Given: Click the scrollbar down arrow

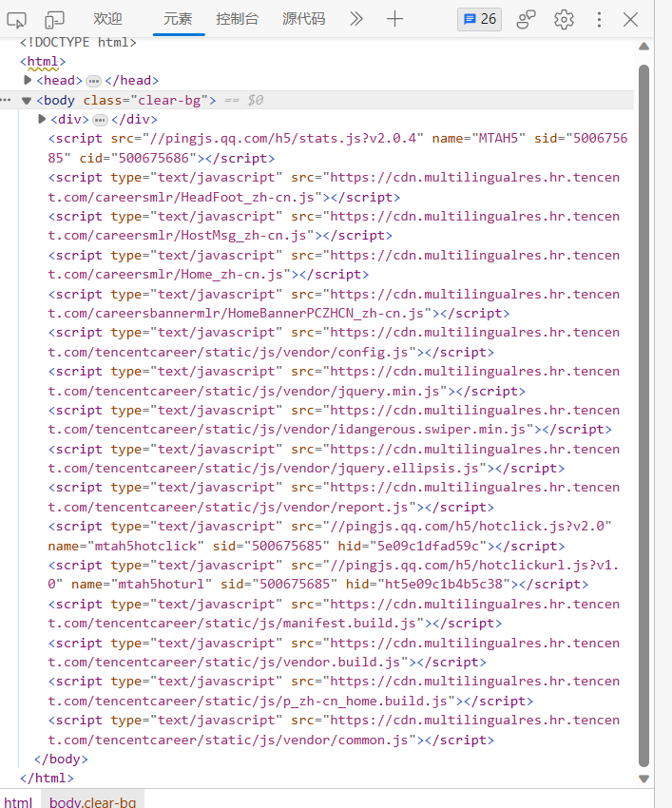Looking at the screenshot, I should click(x=643, y=779).
